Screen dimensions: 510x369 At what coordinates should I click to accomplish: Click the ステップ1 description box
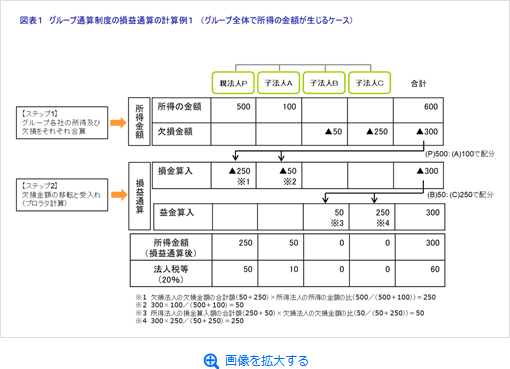click(62, 123)
